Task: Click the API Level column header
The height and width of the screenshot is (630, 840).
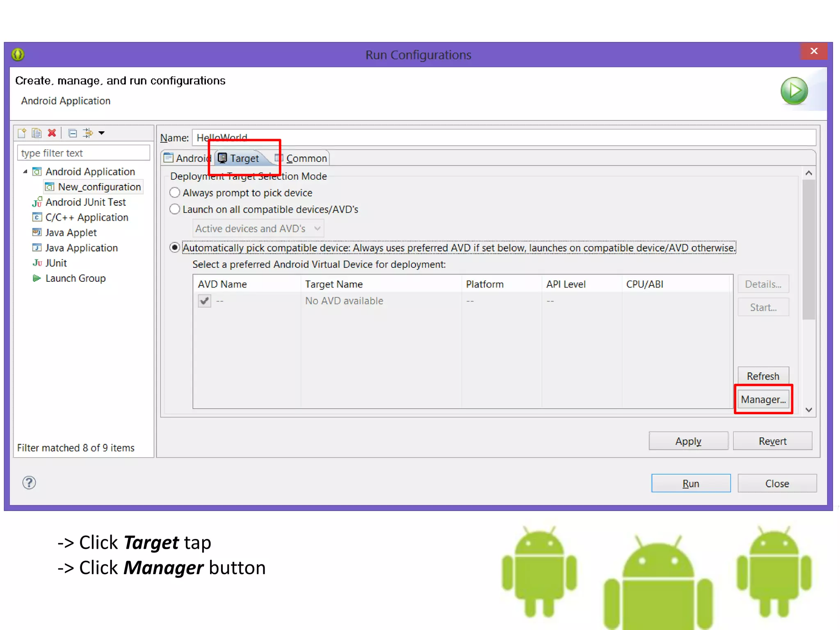Action: point(582,284)
